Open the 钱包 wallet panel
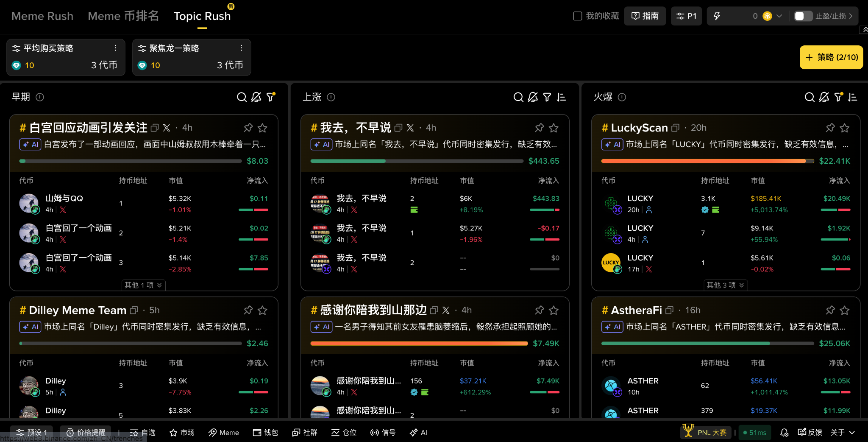The width and height of the screenshot is (868, 442). (265, 432)
